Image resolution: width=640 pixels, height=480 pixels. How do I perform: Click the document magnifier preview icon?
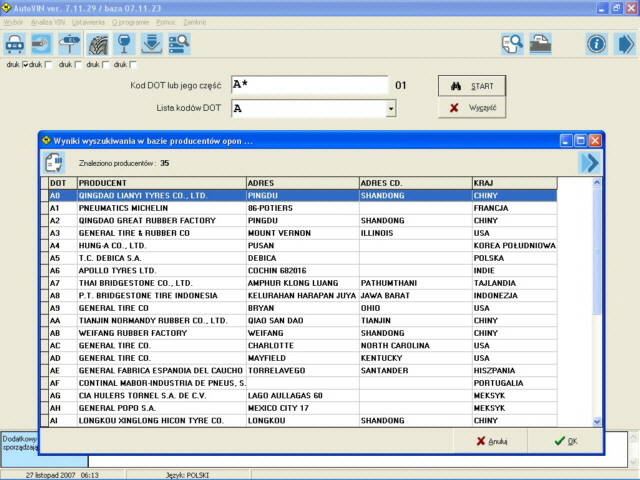[512, 44]
